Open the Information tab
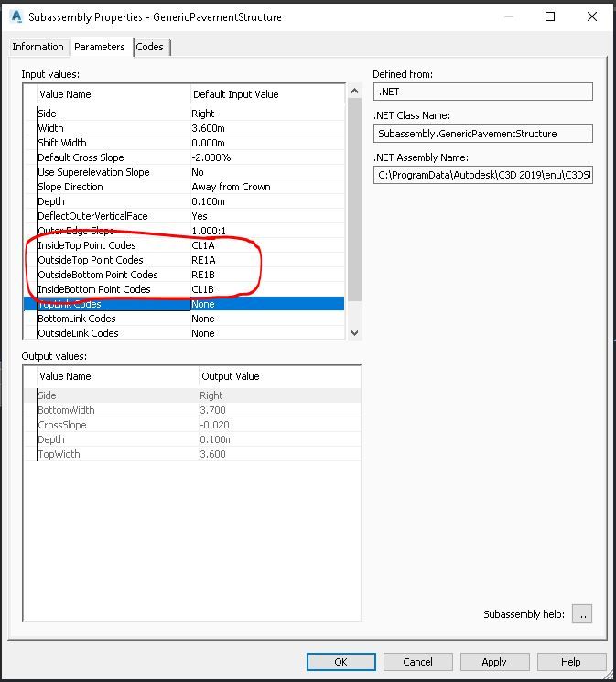The height and width of the screenshot is (682, 616). point(38,47)
